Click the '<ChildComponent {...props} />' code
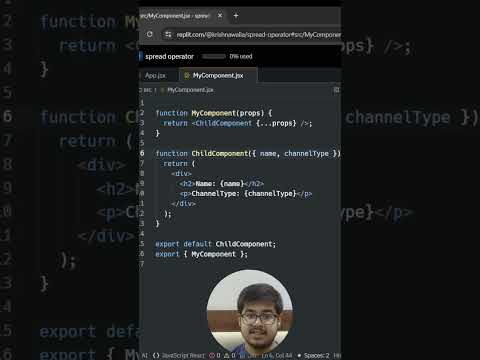 [249, 123]
